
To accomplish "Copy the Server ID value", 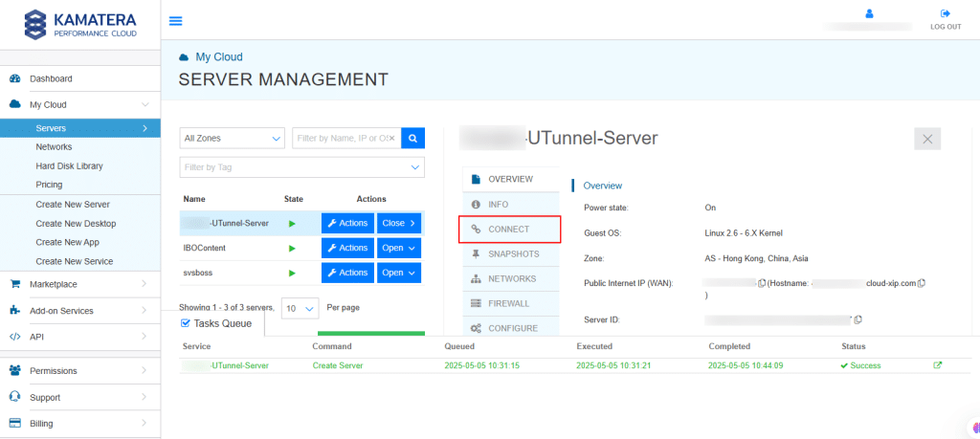I will click(x=858, y=319).
